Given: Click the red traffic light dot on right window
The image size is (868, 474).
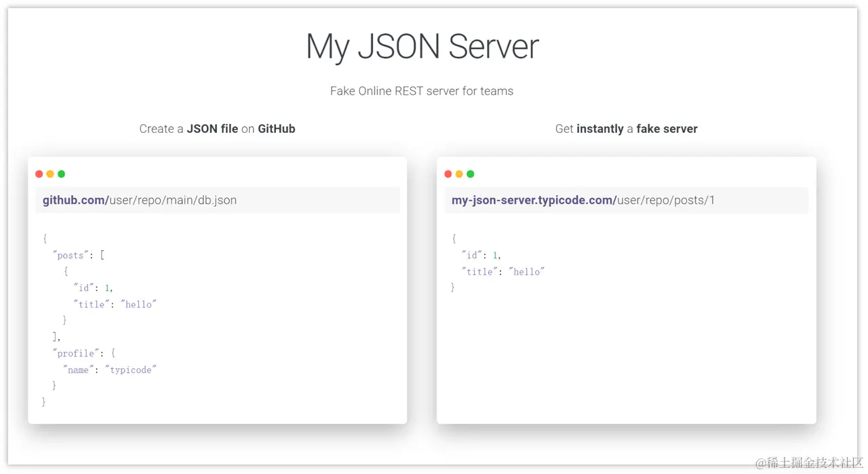Looking at the screenshot, I should (448, 174).
